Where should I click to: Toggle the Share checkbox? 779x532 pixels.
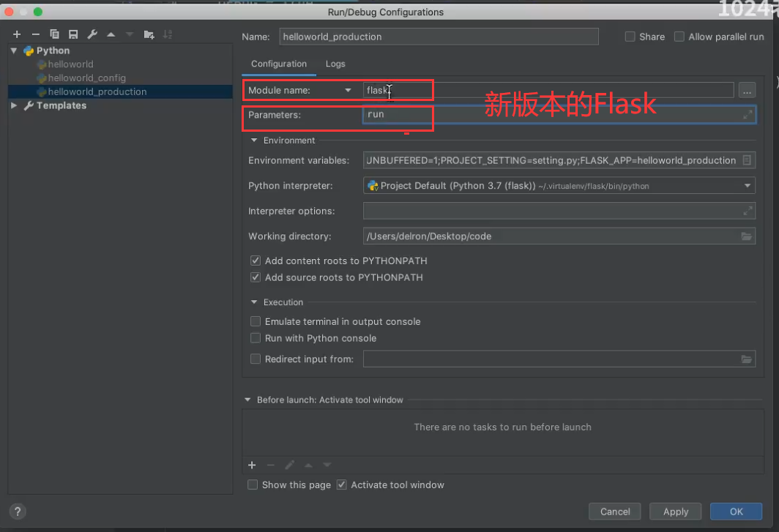coord(630,37)
